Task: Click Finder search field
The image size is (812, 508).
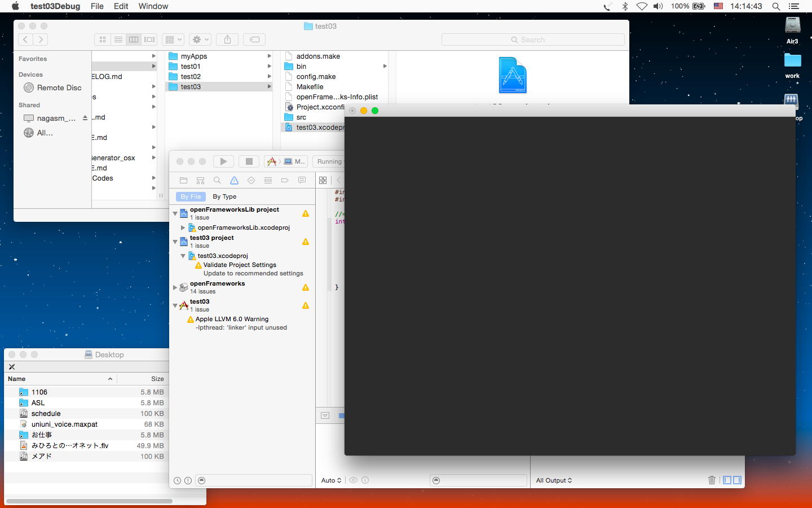Action: pos(533,40)
